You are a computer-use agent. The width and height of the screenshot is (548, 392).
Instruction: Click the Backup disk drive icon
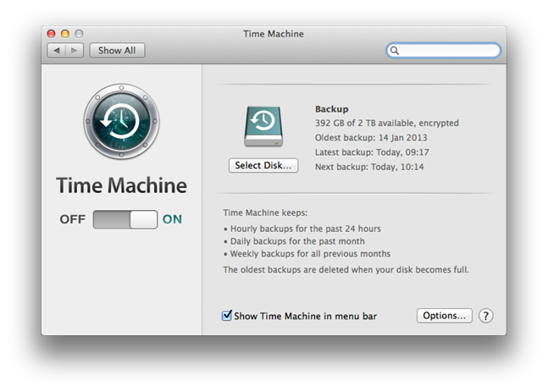263,126
